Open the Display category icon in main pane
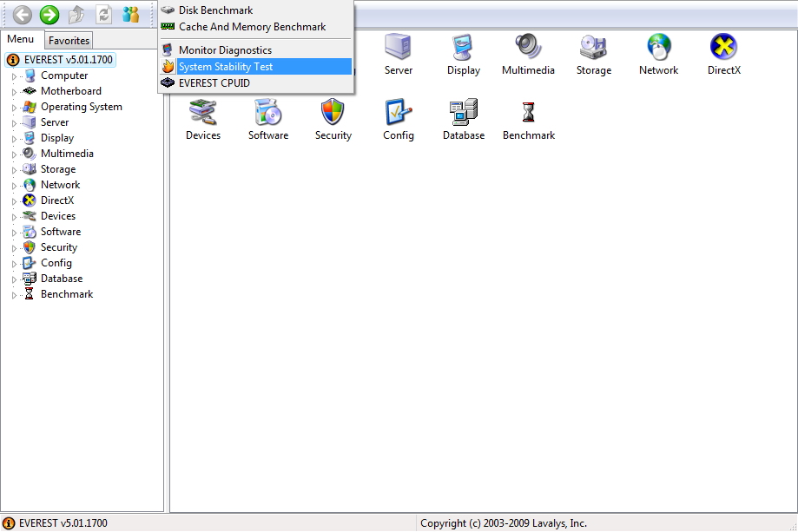Viewport: 798px width, 532px height. [463, 48]
